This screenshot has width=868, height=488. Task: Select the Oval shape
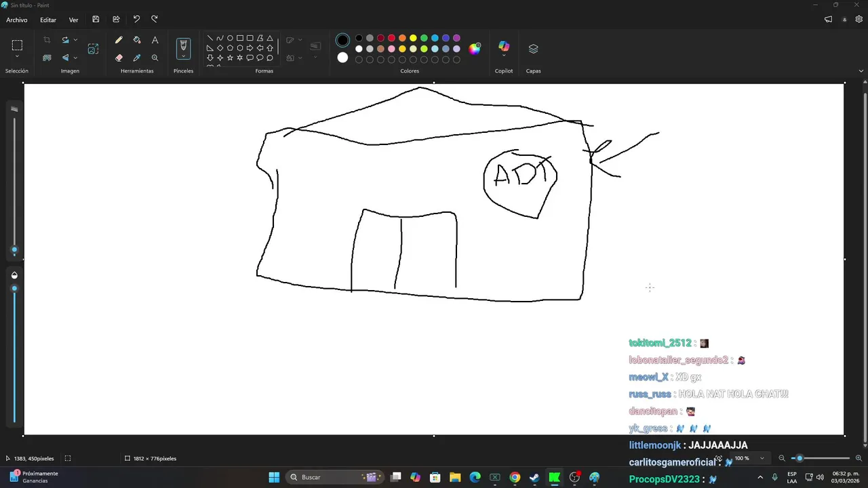point(230,39)
